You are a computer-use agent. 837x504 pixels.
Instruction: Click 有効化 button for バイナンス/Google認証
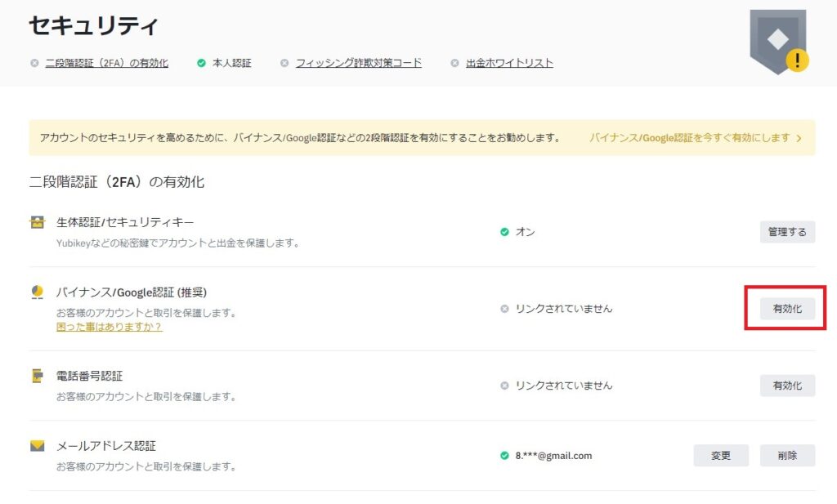[787, 309]
